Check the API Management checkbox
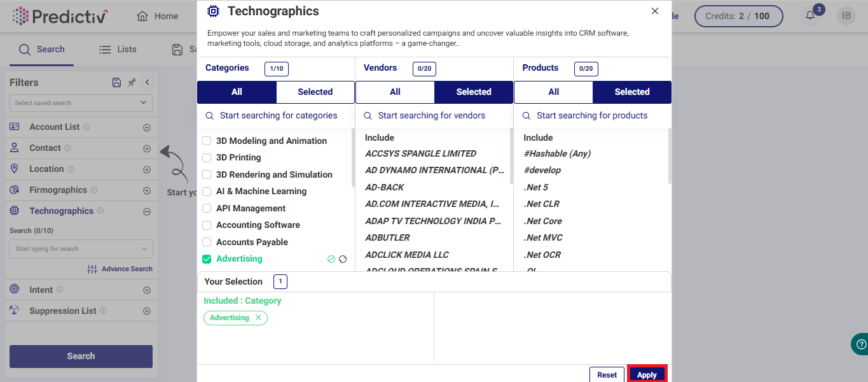The width and height of the screenshot is (868, 382). pos(207,208)
